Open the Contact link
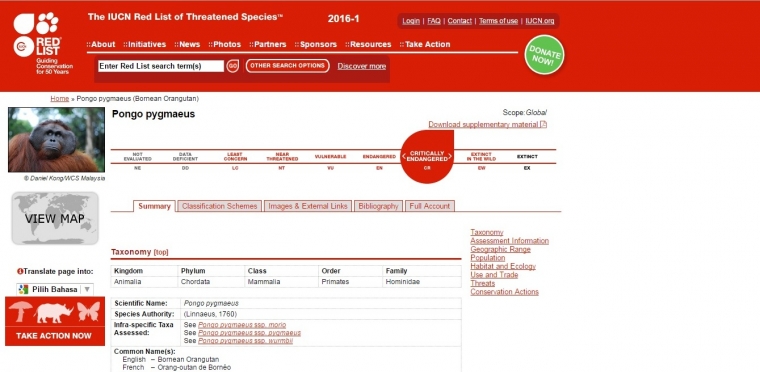The width and height of the screenshot is (760, 372). click(x=459, y=21)
